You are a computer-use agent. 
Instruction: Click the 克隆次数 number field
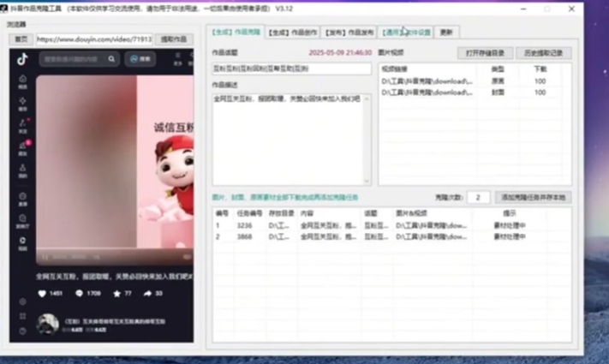pyautogui.click(x=478, y=197)
